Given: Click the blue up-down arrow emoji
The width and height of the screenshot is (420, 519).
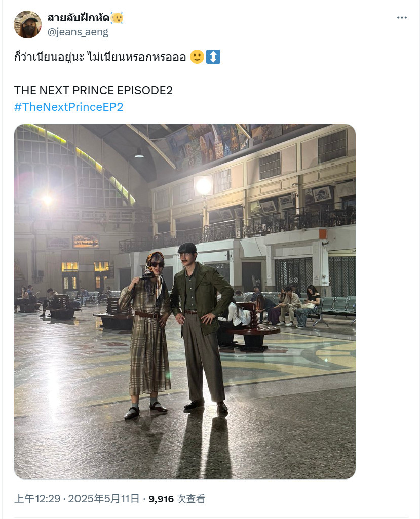Looking at the screenshot, I should [x=213, y=57].
